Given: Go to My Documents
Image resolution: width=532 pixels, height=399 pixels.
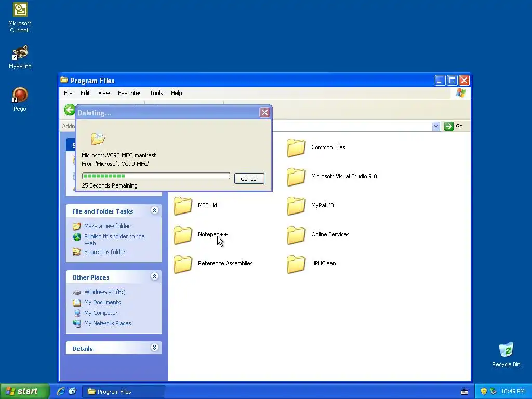Looking at the screenshot, I should pyautogui.click(x=102, y=303).
